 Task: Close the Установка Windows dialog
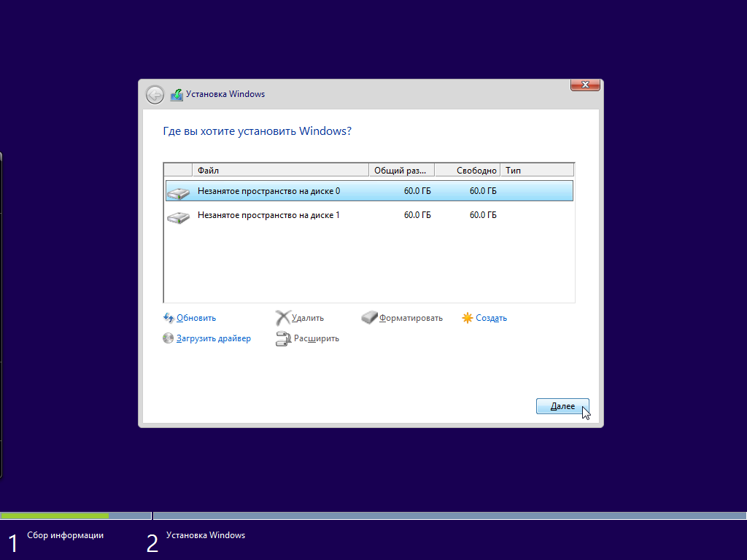[585, 85]
